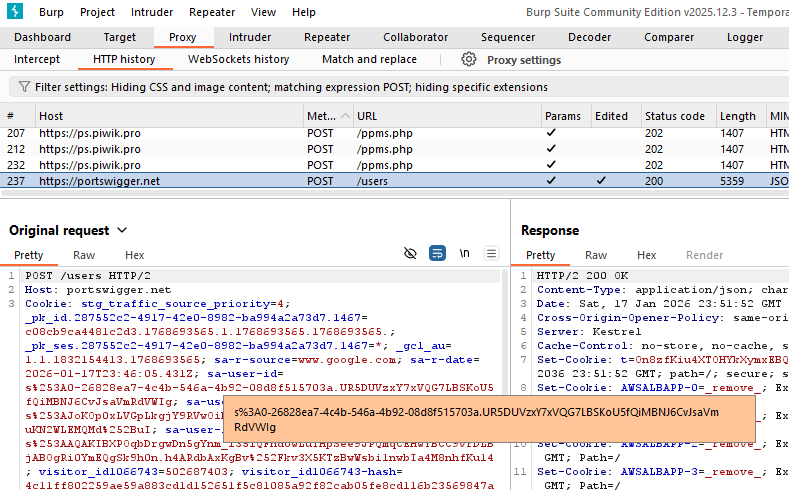The image size is (789, 490).
Task: Switch to the Repeater tool tab
Action: (327, 37)
